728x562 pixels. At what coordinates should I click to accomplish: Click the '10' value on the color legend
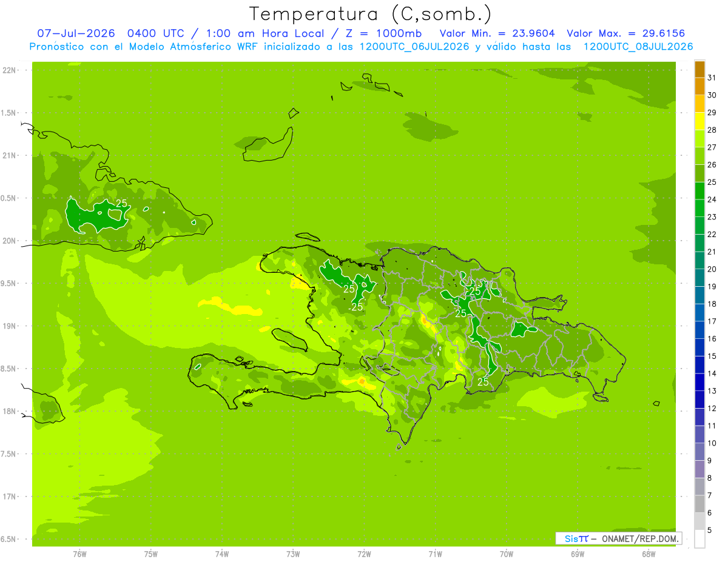tap(712, 443)
